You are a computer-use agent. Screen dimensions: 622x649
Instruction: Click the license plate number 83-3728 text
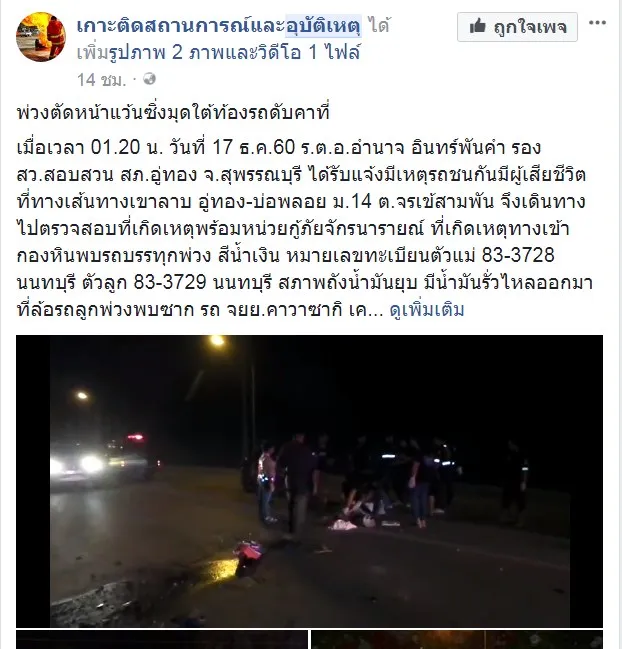[x=518, y=255]
